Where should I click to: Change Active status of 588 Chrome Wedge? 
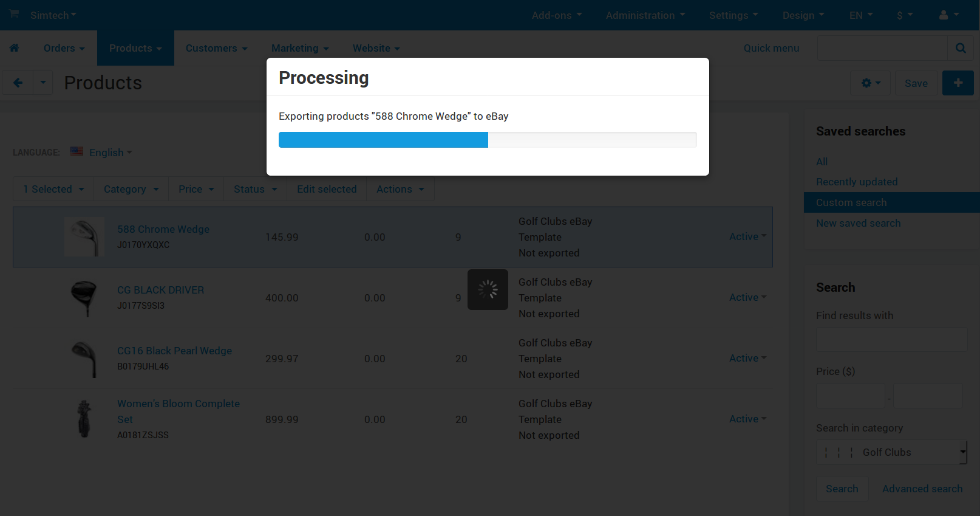pos(747,236)
